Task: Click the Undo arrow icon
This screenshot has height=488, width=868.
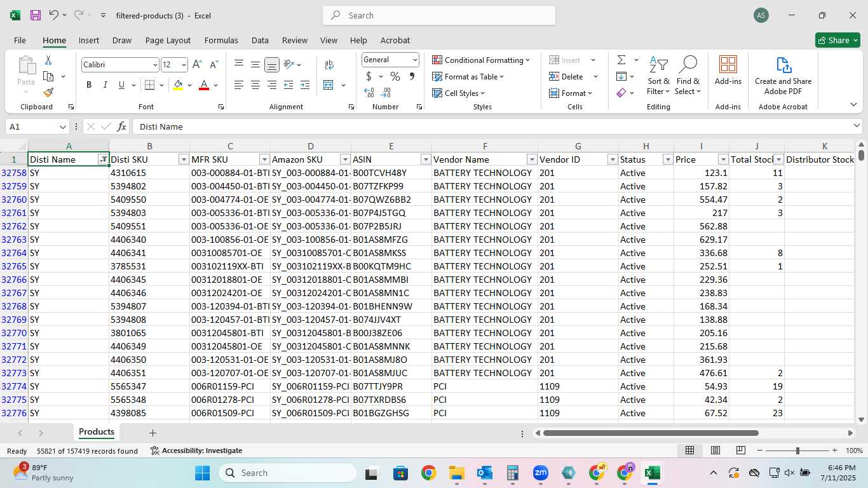Action: 53,15
